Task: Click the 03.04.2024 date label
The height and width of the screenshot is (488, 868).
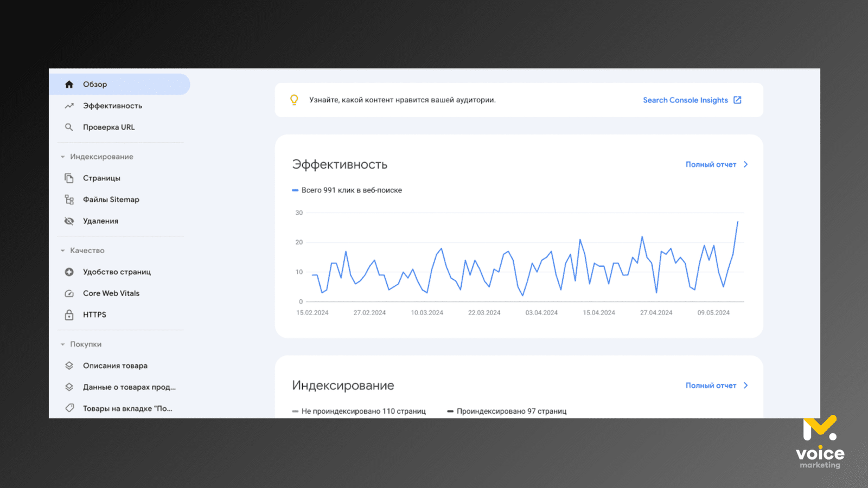Action: pos(541,313)
